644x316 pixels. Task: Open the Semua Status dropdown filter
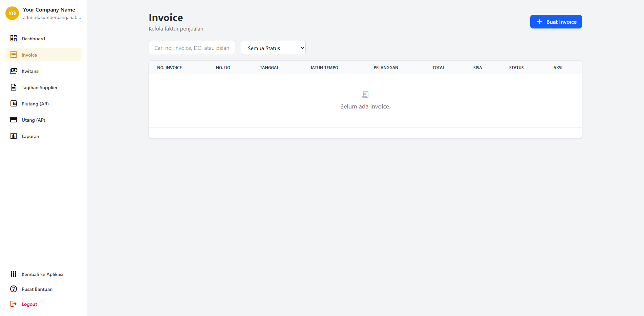coord(273,48)
